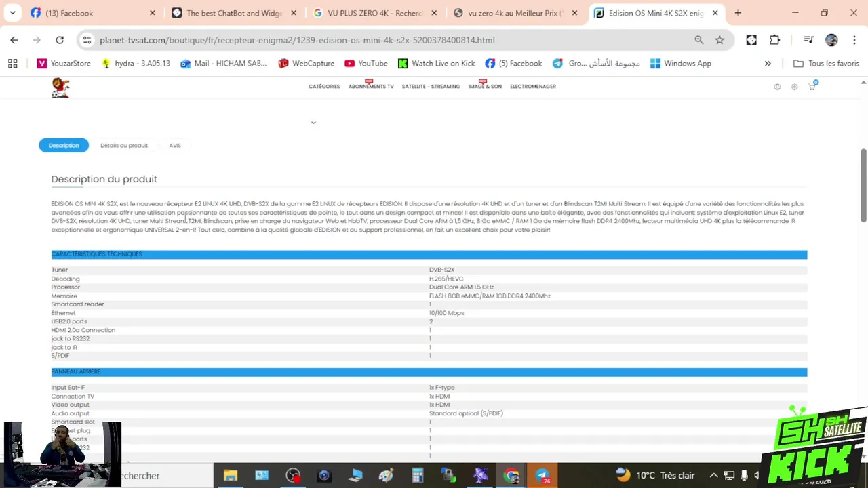Close the Edision OS Mini 4K tab

point(715,13)
